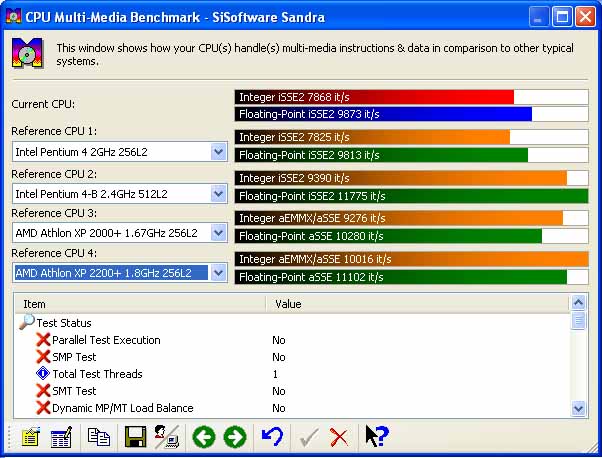Click red X icon beside Dynamic MP/MT Load Balance
This screenshot has width=602, height=458.
point(43,408)
